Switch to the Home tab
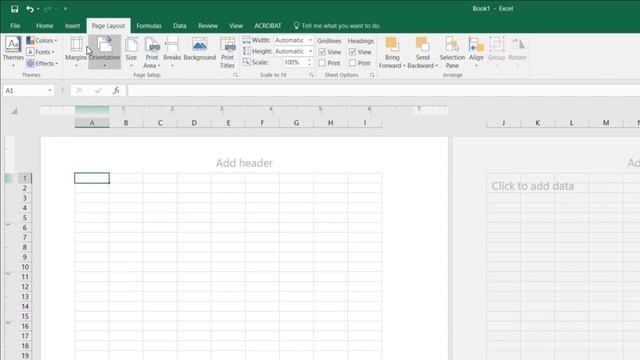Screen dimensions: 640x360 [44, 26]
